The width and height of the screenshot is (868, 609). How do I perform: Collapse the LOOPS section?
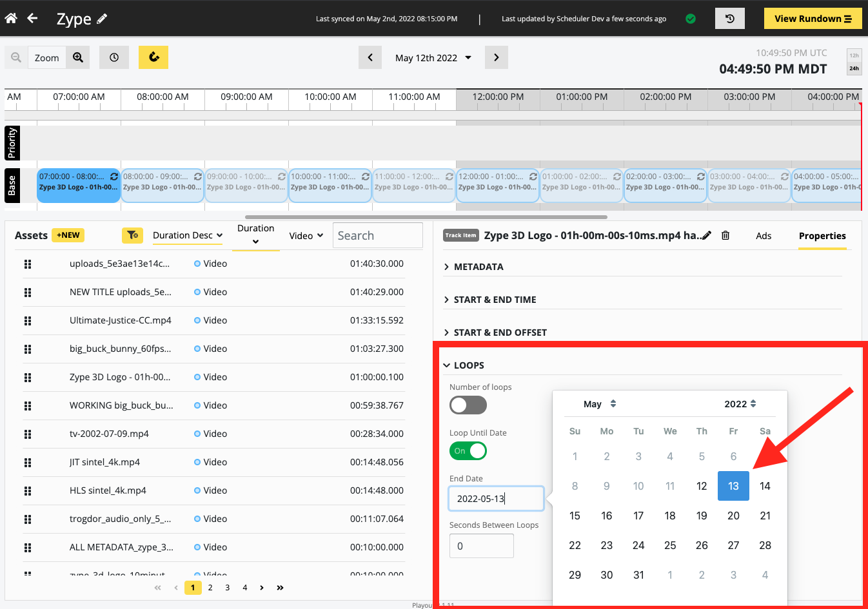(464, 365)
